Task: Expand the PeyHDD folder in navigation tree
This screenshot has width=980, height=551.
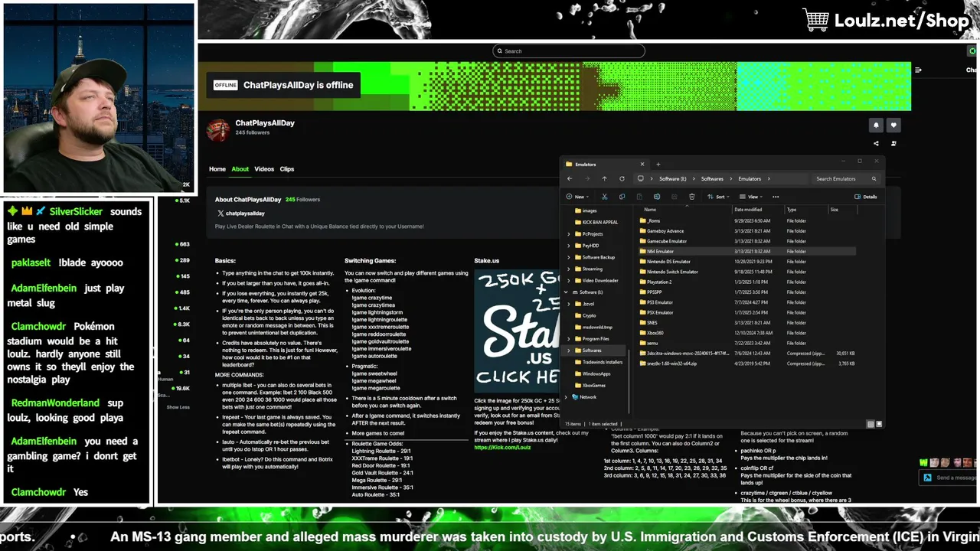Action: (x=569, y=246)
